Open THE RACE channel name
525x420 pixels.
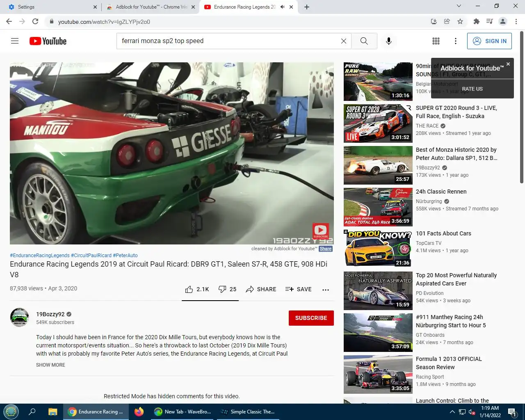click(x=427, y=126)
